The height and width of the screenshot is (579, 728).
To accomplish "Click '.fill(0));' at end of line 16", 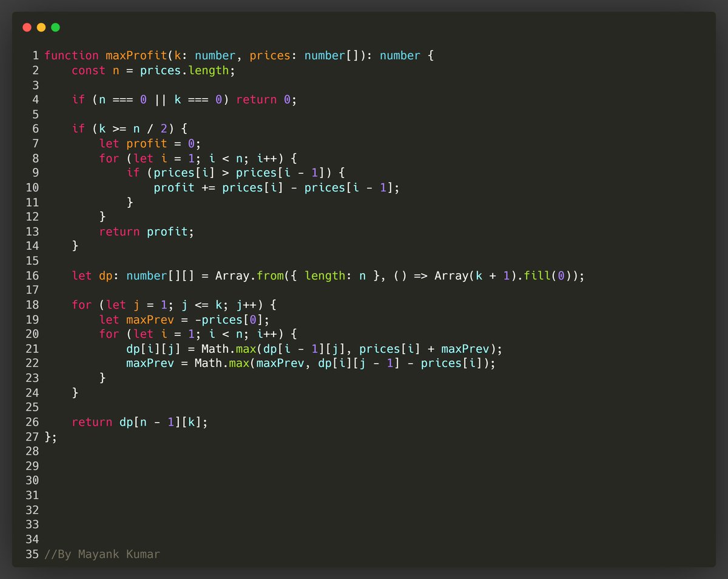I will tap(551, 276).
